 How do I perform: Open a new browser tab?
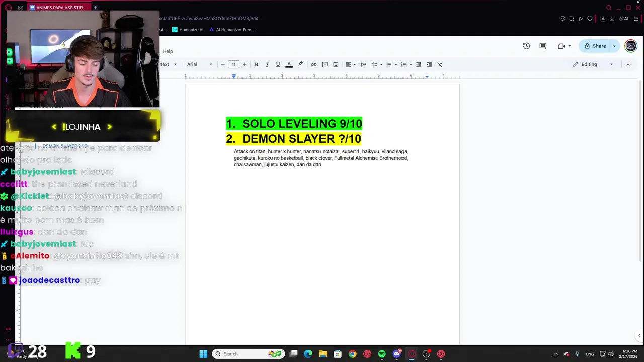tap(95, 8)
